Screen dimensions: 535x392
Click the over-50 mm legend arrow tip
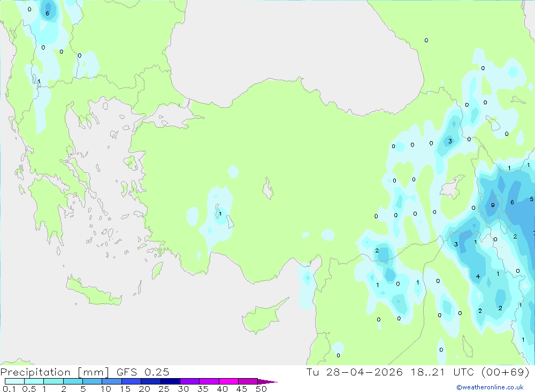[267, 382]
